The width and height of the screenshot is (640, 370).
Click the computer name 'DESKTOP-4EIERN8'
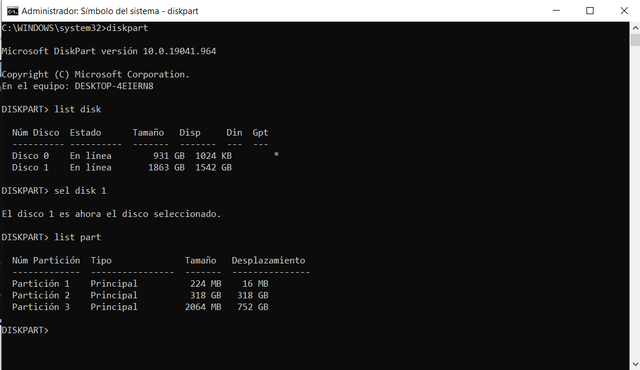point(114,86)
